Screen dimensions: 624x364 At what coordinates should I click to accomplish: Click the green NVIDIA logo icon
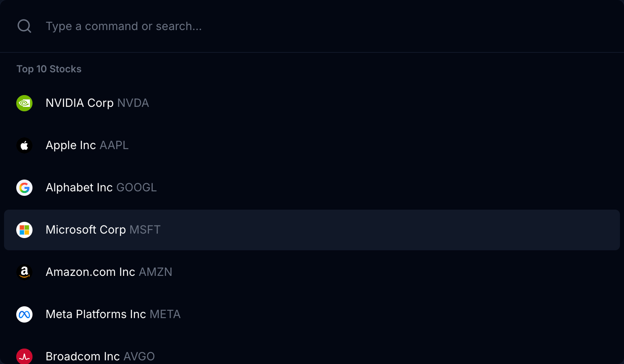click(x=24, y=103)
